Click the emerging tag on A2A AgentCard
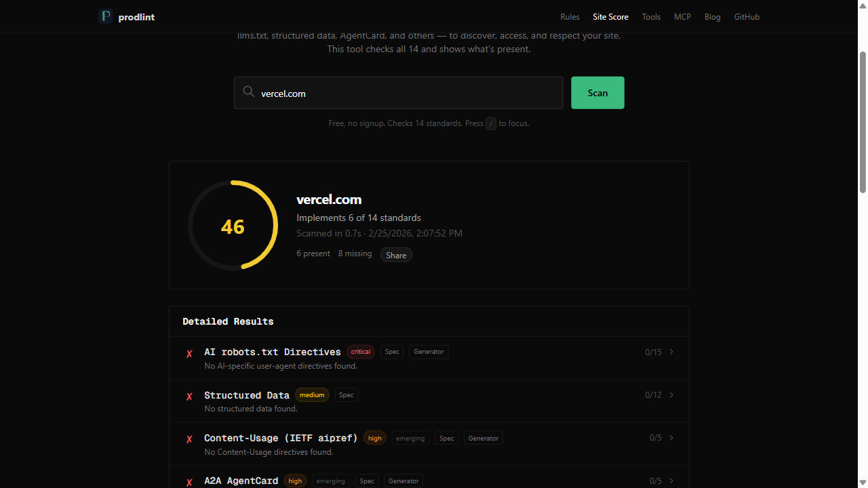 coord(331,481)
